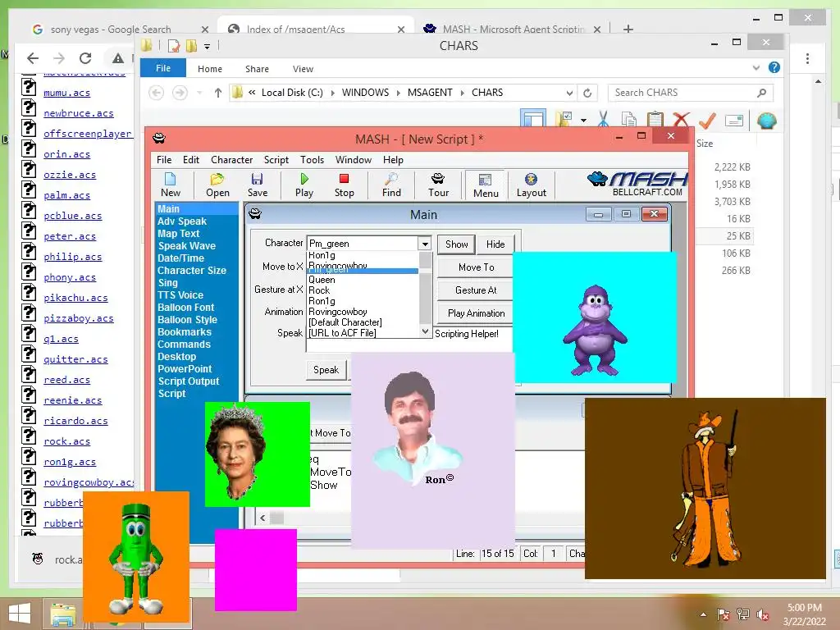840x630 pixels.
Task: Click the Speak button
Action: pos(326,370)
